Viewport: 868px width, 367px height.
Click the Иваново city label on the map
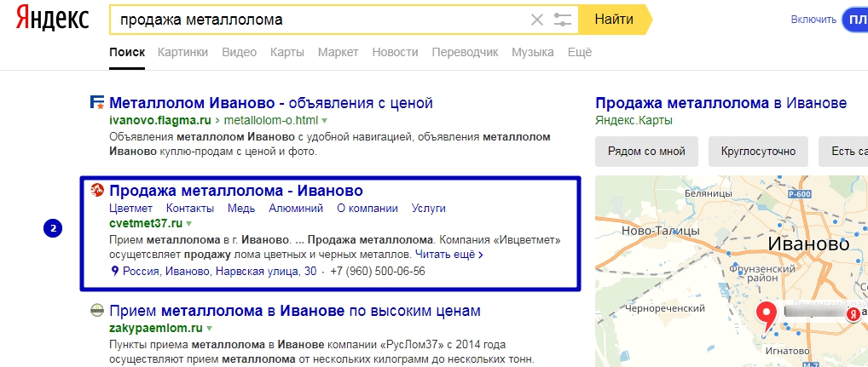tap(809, 244)
